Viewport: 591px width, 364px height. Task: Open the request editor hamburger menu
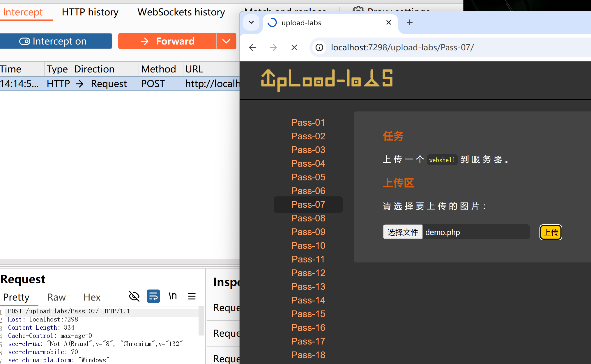(192, 296)
